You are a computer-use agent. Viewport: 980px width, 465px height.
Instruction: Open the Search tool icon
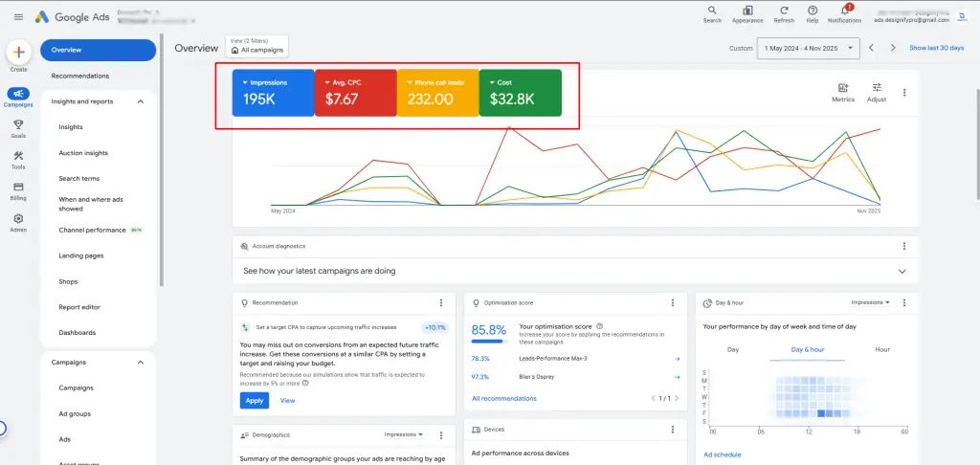[x=712, y=11]
